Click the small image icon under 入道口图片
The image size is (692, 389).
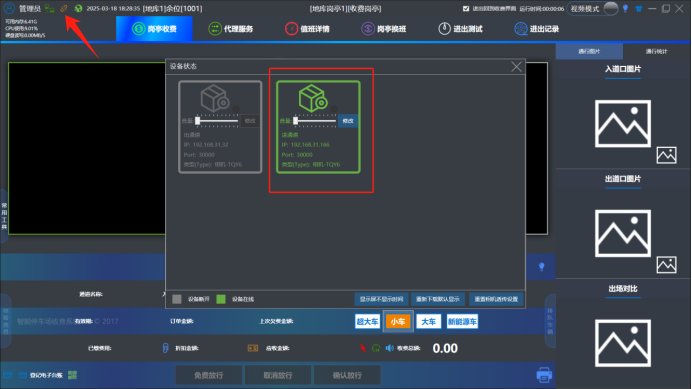click(x=666, y=155)
